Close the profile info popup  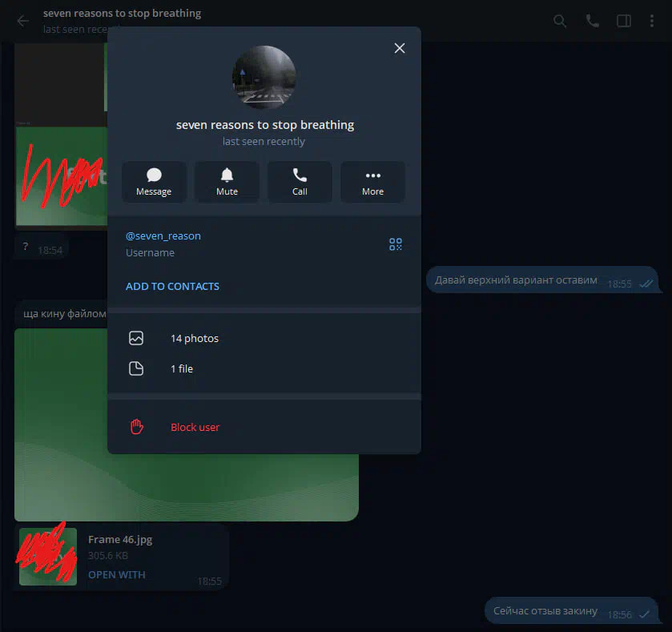point(400,48)
